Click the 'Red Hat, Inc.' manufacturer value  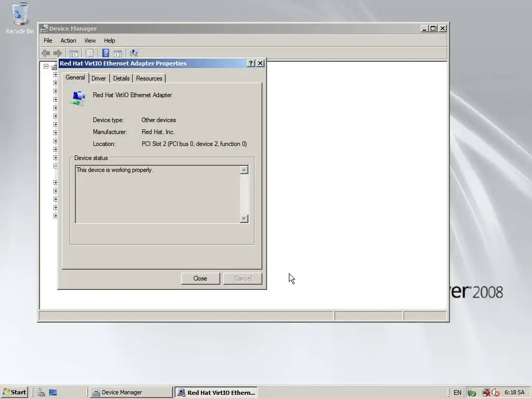pyautogui.click(x=158, y=132)
